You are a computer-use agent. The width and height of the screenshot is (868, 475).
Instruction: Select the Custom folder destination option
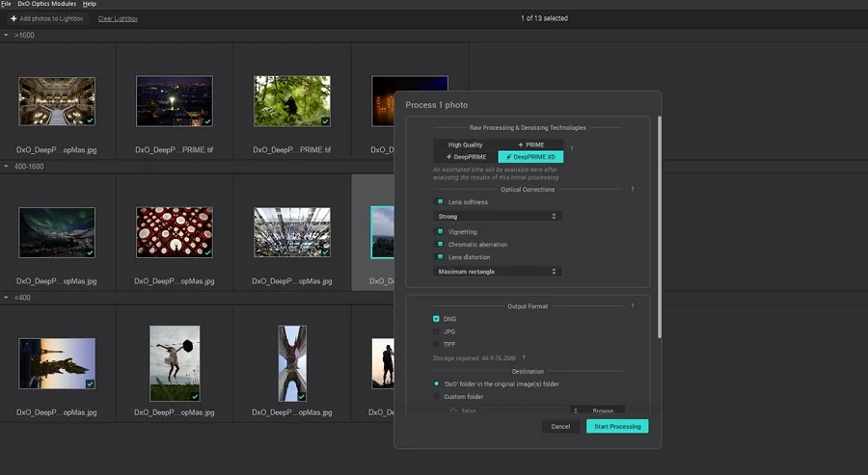pos(436,397)
